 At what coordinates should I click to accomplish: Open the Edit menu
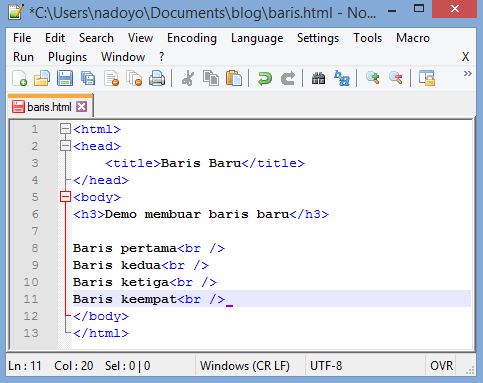click(55, 38)
